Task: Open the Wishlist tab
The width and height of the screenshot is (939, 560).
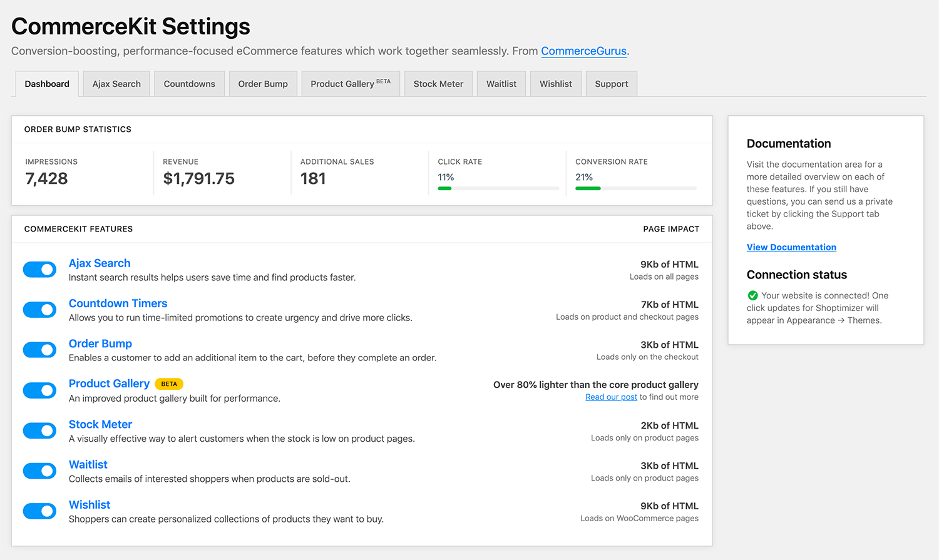Action: 556,84
